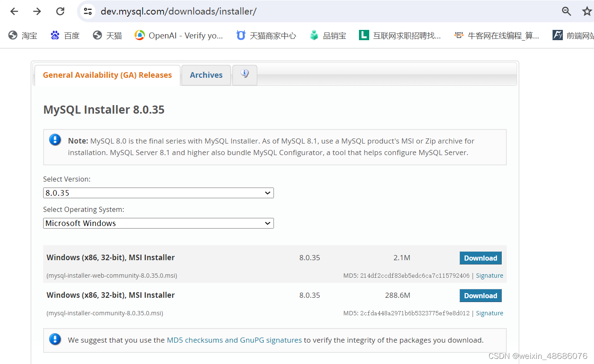
Task: Open site information icon in the address bar
Action: 88,11
